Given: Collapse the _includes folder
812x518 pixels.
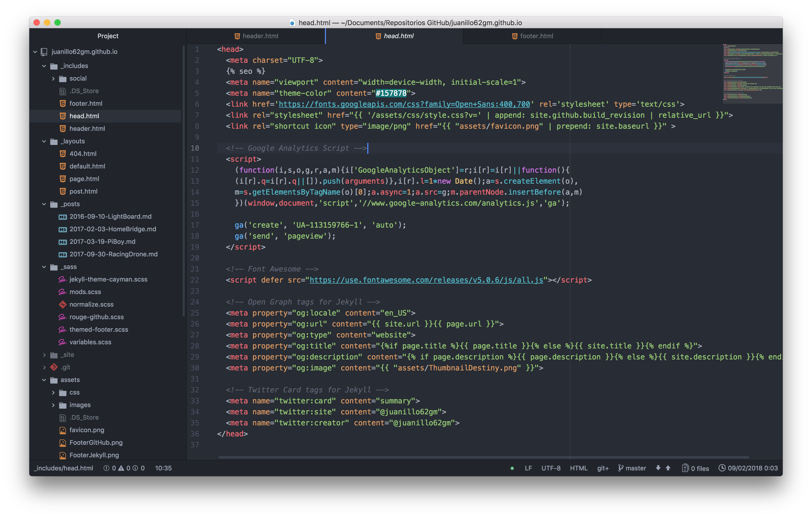Looking at the screenshot, I should 44,66.
